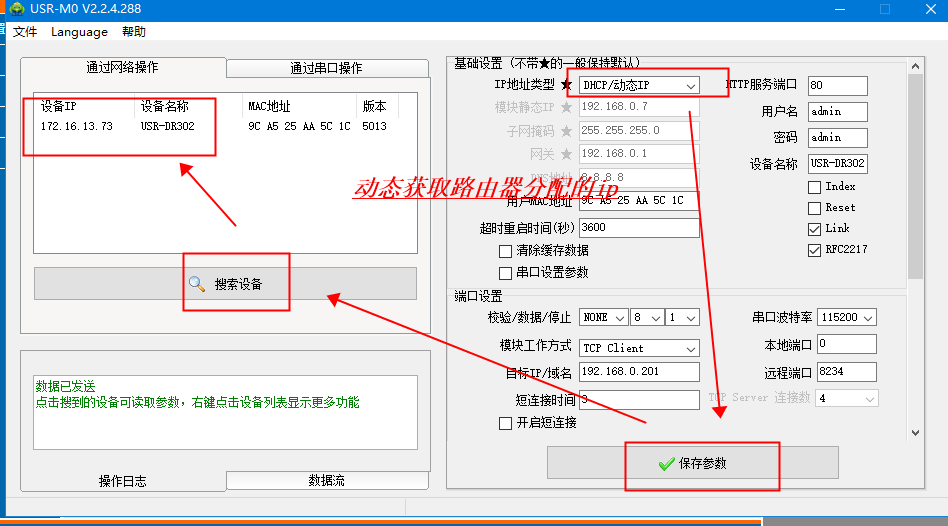
Task: Click the magnifier Search Device (搜索设备) button
Action: pyautogui.click(x=225, y=284)
